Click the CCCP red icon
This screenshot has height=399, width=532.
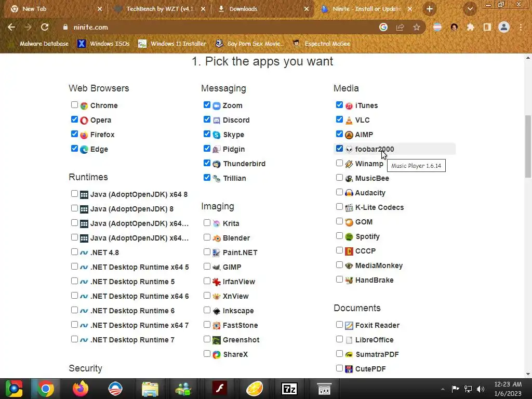click(349, 251)
